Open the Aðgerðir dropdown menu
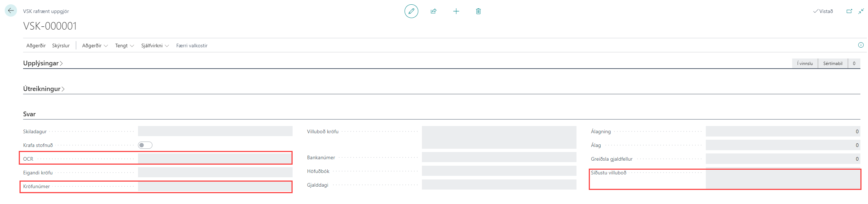Screen dimensions: 868x204 95,45
